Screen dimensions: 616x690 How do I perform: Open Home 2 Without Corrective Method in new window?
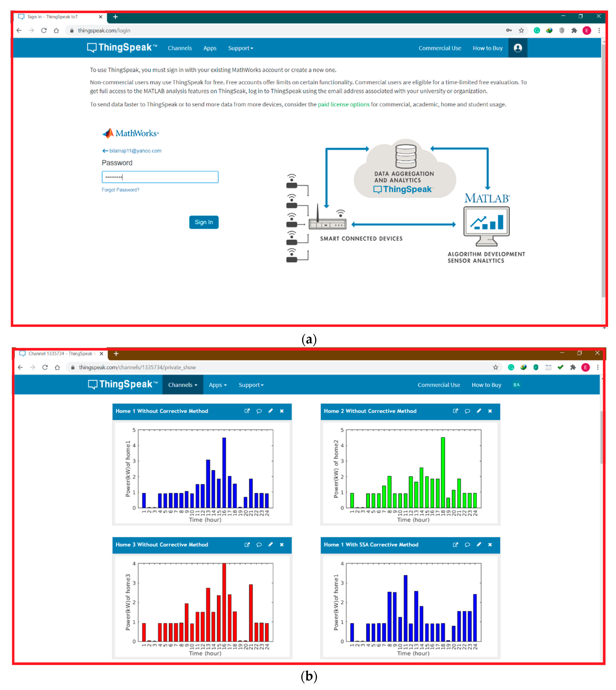[455, 411]
